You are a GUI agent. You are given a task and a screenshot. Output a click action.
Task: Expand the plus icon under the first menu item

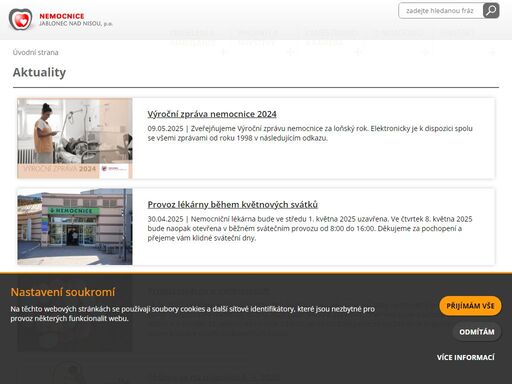[224, 52]
